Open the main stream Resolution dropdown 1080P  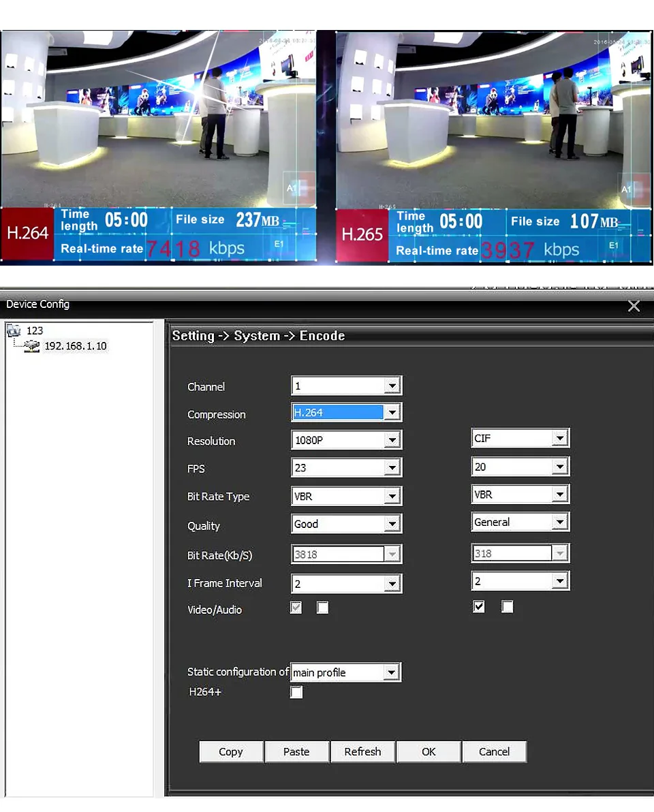click(x=347, y=440)
